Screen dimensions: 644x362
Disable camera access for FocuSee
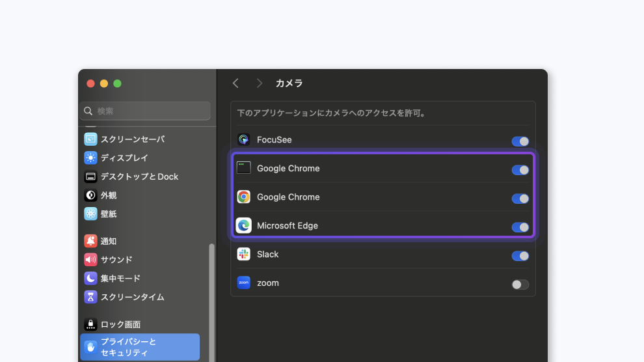click(x=520, y=141)
